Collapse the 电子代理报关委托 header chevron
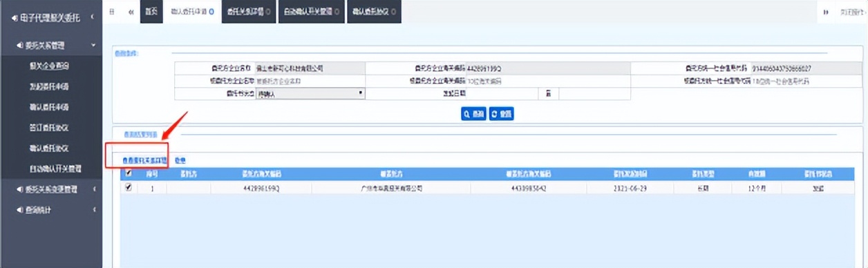The height and width of the screenshot is (268, 868). tap(93, 16)
